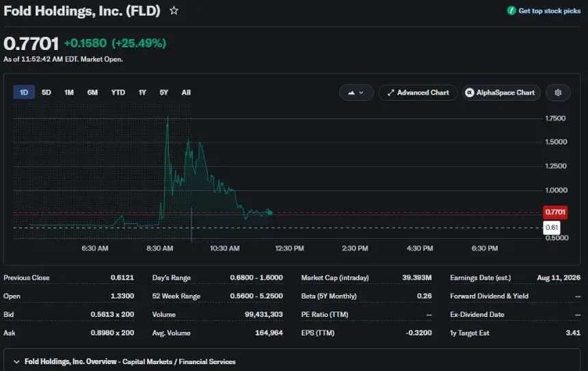The height and width of the screenshot is (371, 588).
Task: Click the Bid value 0.5613 x 200
Action: (x=112, y=314)
